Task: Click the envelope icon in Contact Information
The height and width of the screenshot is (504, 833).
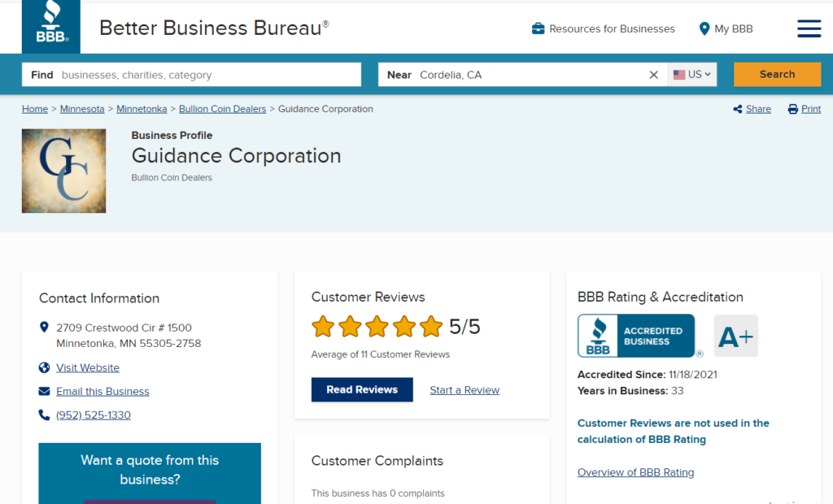Action: (44, 391)
